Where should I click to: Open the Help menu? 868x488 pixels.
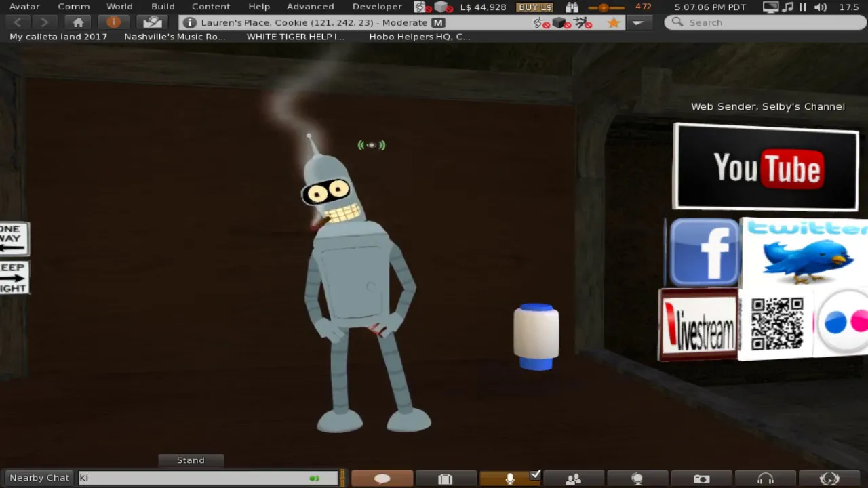tap(259, 7)
